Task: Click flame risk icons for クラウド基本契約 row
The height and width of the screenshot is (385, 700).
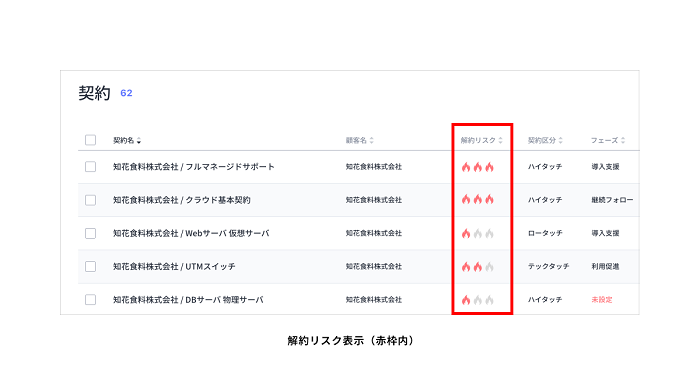Action: (x=478, y=199)
